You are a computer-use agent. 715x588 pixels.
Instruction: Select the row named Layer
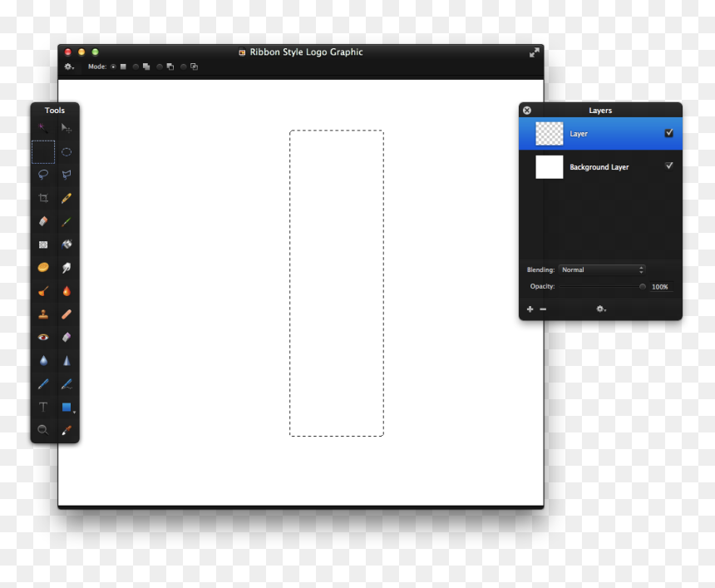tap(600, 134)
